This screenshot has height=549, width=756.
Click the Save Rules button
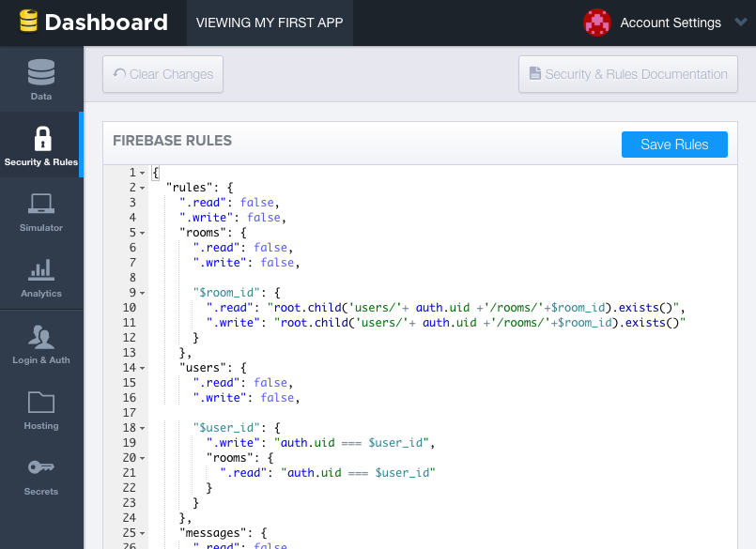674,145
